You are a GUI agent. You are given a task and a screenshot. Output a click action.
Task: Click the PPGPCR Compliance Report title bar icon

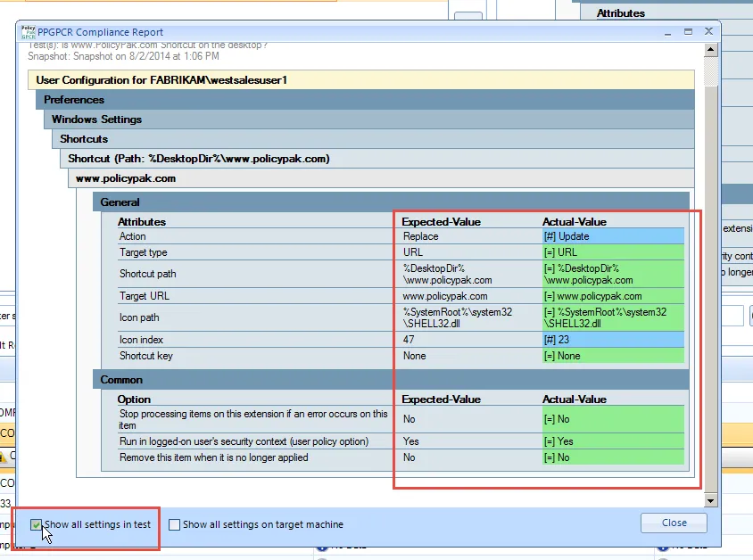(x=29, y=32)
